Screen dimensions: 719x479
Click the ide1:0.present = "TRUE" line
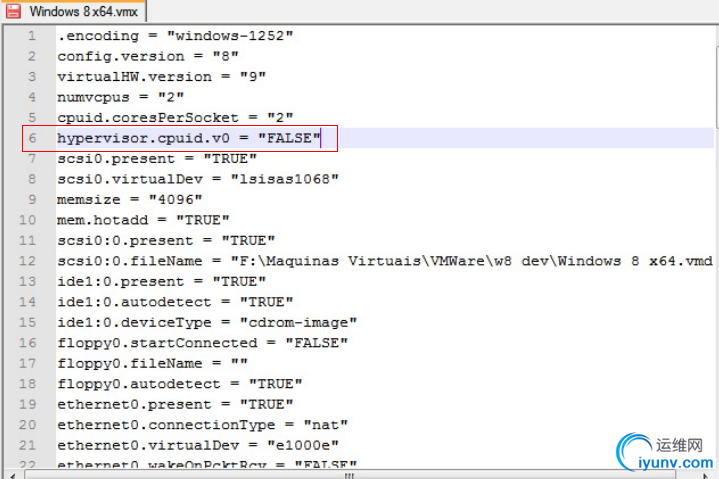tap(161, 281)
